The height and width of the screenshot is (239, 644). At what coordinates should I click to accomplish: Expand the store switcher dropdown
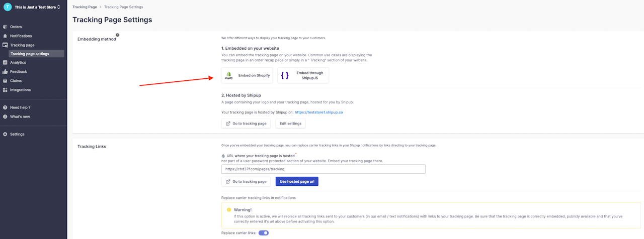click(x=58, y=7)
